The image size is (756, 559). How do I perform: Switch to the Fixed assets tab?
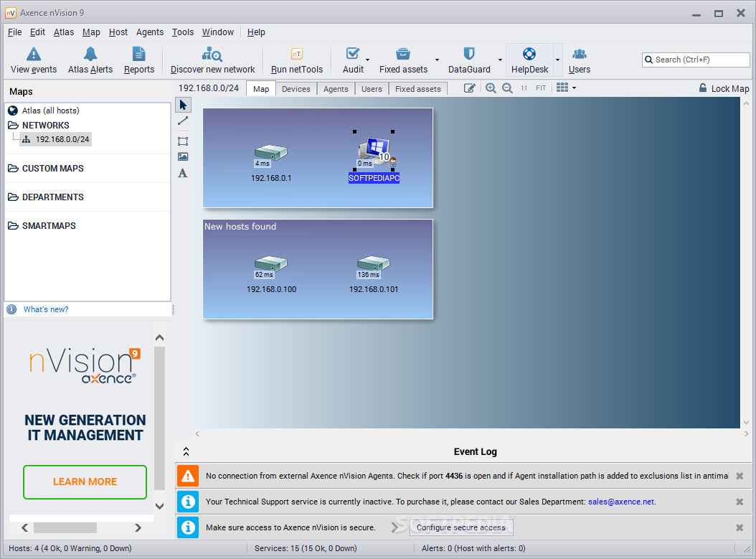418,89
